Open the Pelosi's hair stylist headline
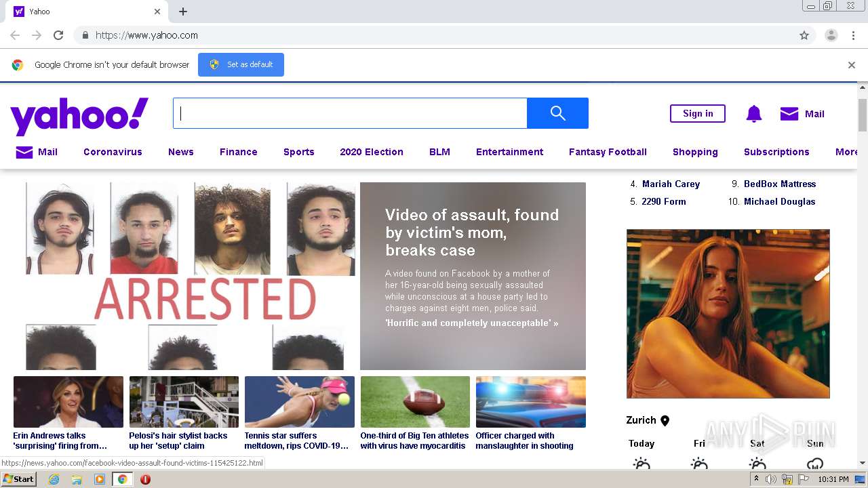This screenshot has width=868, height=488. pyautogui.click(x=178, y=441)
